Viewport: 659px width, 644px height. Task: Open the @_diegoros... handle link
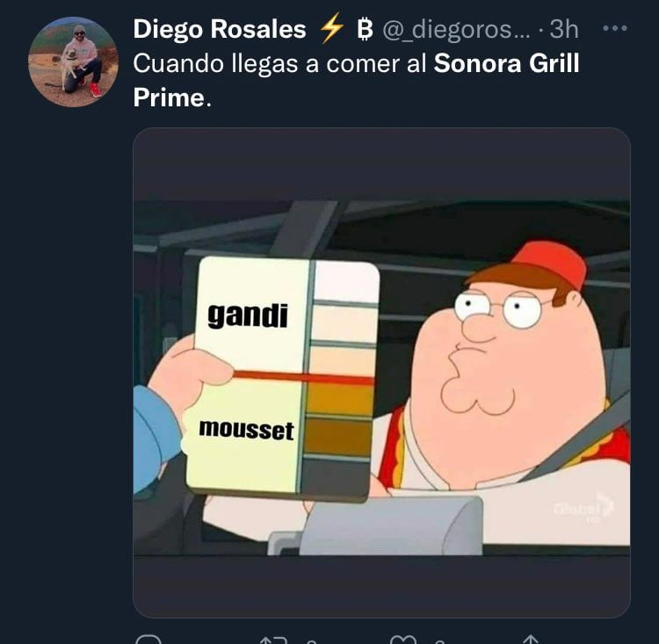click(x=456, y=29)
